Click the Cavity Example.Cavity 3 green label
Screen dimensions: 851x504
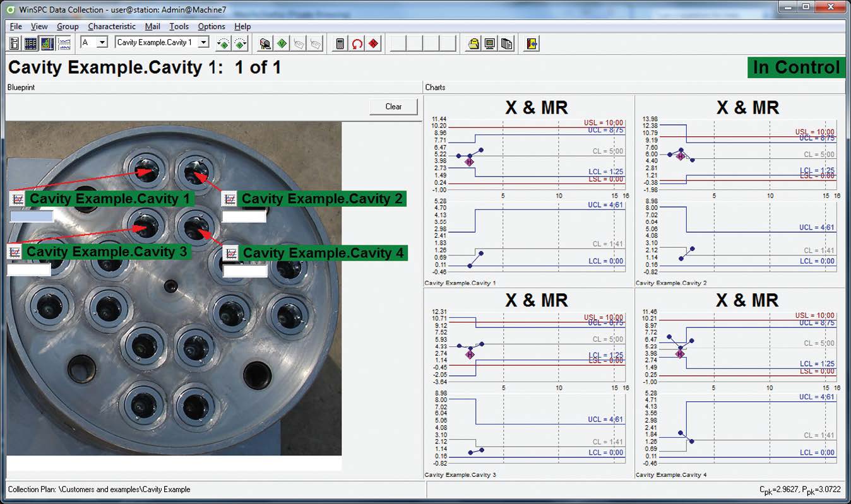point(108,252)
